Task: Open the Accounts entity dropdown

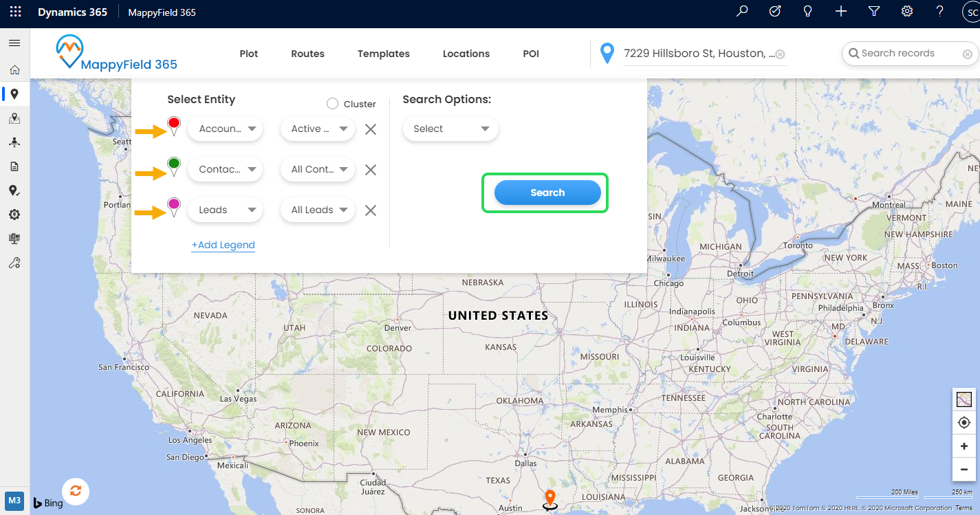Action: [x=226, y=129]
